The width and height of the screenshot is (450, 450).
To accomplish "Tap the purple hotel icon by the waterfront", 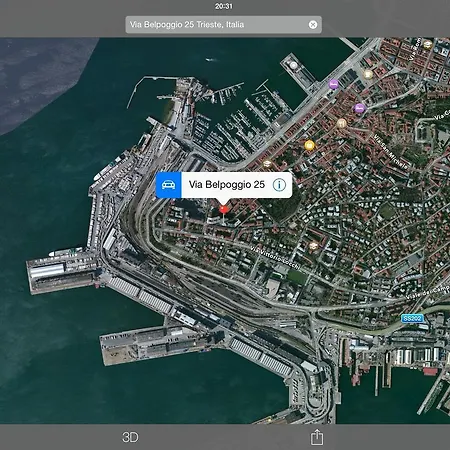I will pos(333,84).
